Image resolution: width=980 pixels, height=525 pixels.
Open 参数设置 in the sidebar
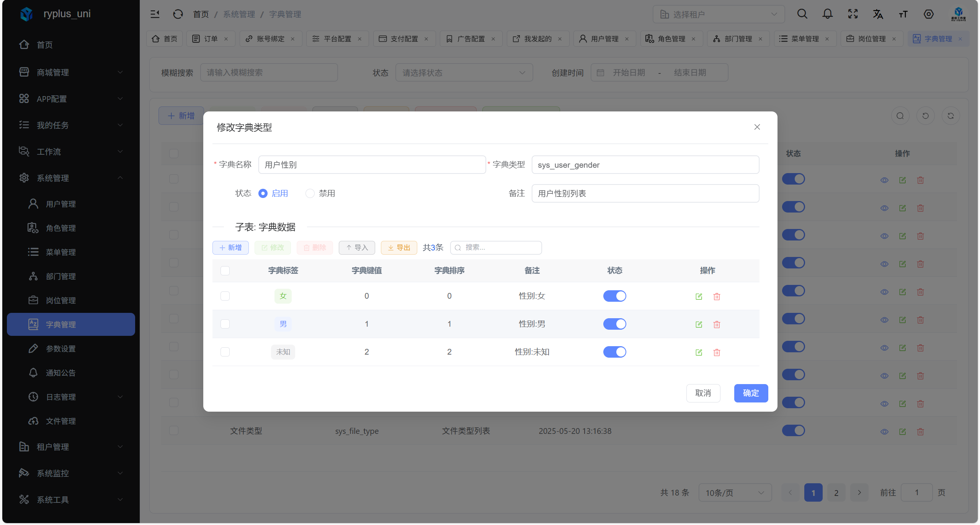pyautogui.click(x=61, y=348)
